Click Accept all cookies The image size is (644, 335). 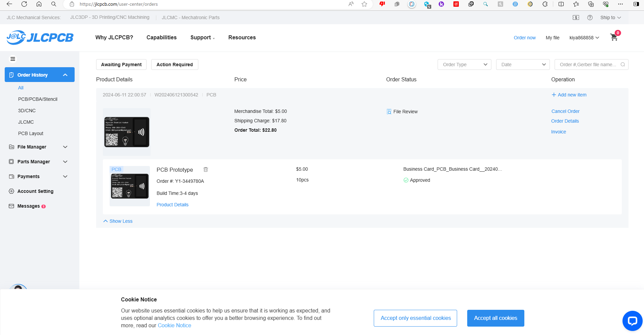(x=496, y=318)
